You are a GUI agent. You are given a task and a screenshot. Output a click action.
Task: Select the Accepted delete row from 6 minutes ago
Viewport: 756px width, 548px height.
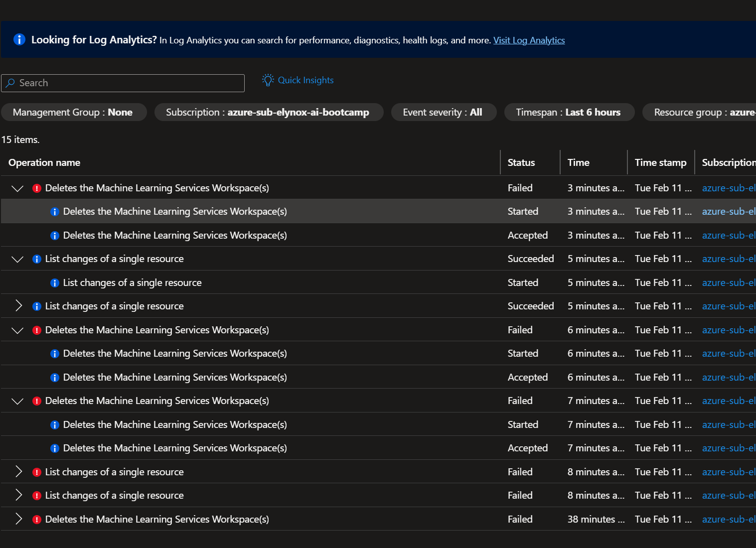click(x=378, y=377)
